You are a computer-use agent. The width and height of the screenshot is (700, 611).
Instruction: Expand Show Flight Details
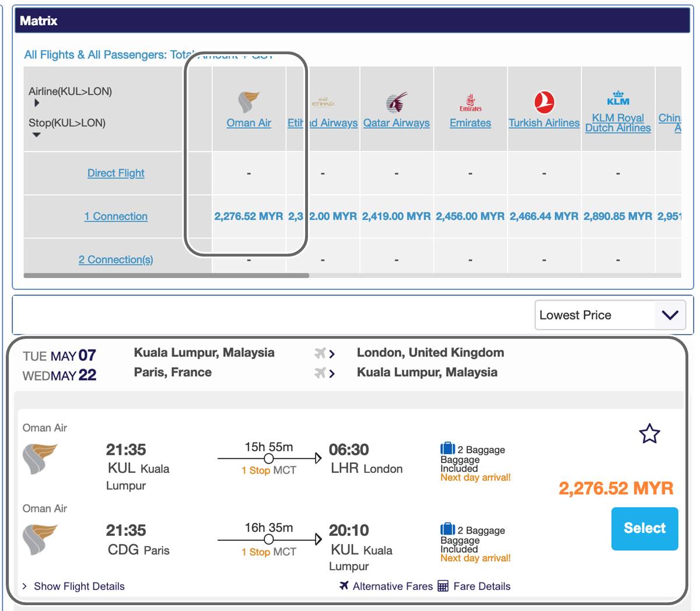click(x=73, y=586)
